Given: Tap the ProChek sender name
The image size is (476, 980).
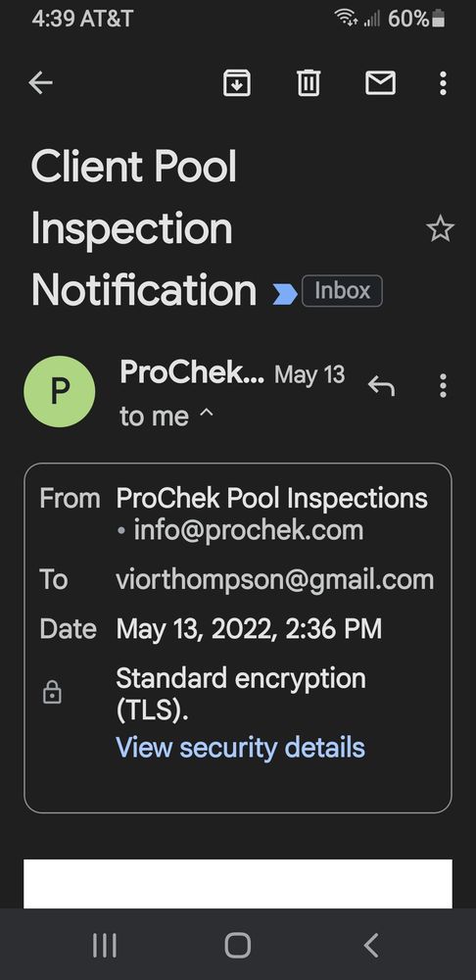Looking at the screenshot, I should pos(192,372).
